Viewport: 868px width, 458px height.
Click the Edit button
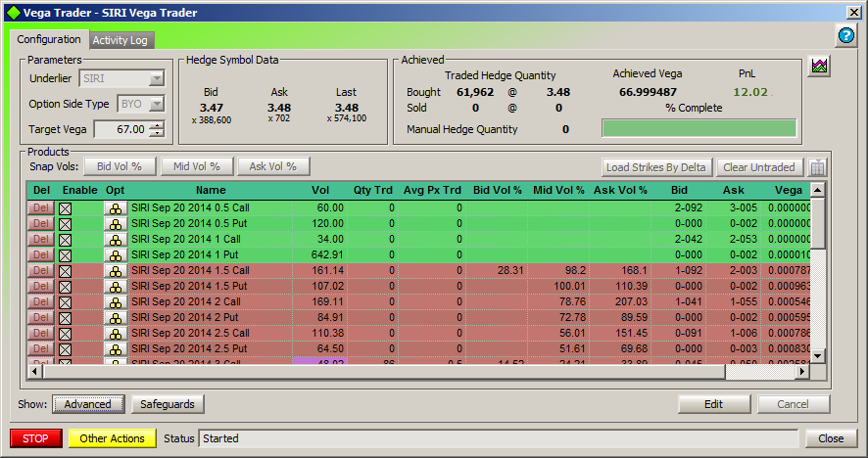(714, 404)
